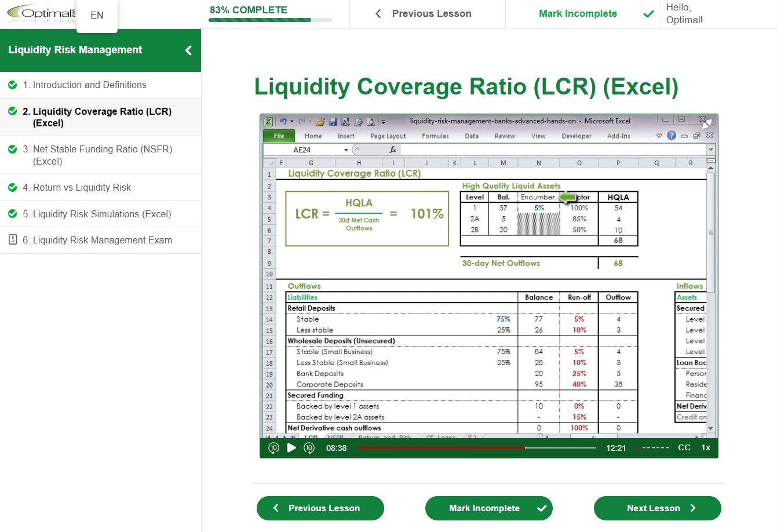
Task: Click the incomplete icon for Liquidity Risk Management Exam
Action: [13, 240]
